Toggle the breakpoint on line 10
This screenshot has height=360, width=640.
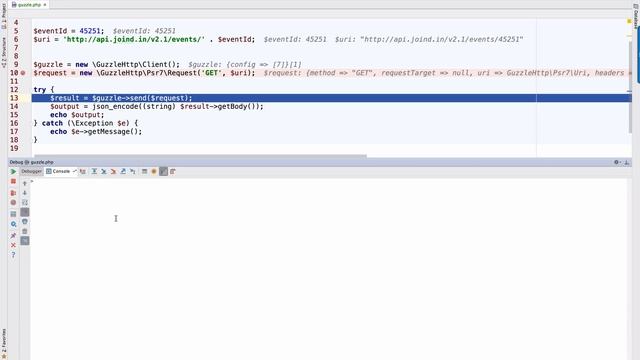(x=23, y=73)
